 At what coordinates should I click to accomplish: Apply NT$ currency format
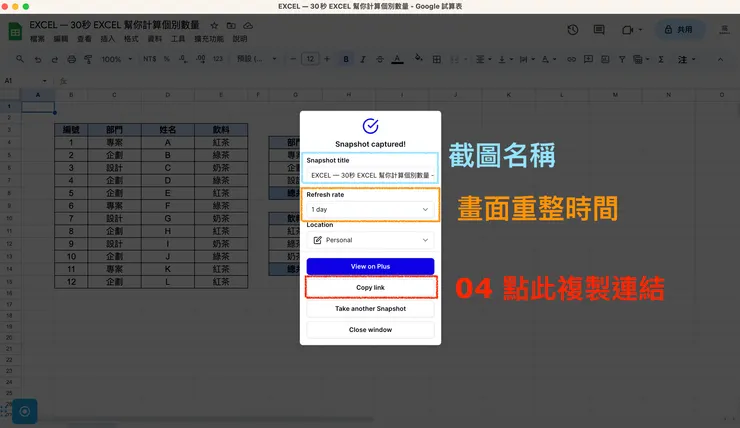pos(150,59)
